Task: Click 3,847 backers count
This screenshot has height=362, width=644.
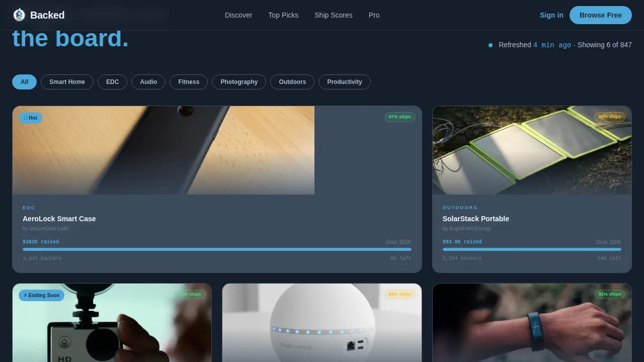Action: [42, 258]
